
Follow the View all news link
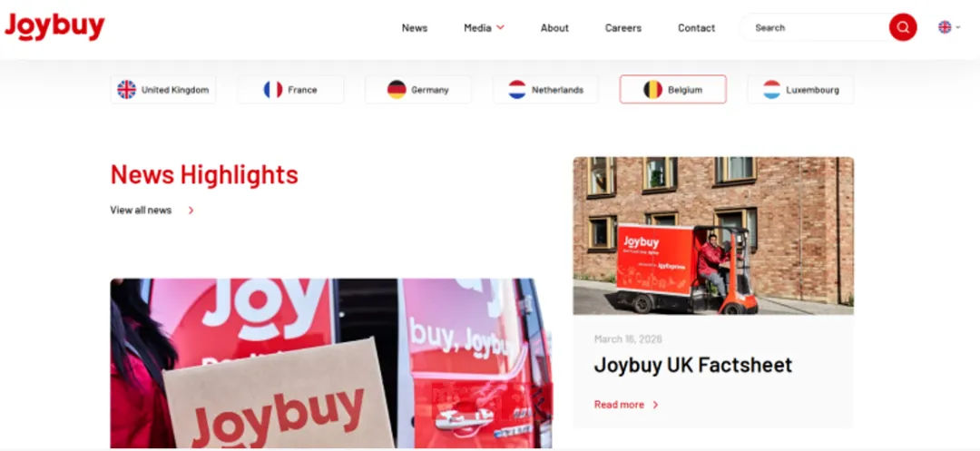pyautogui.click(x=141, y=210)
